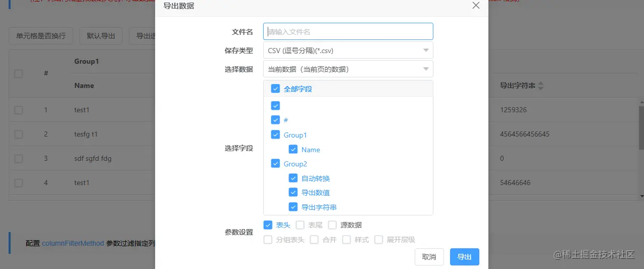Toggle the Group1 field checkbox

pos(275,135)
